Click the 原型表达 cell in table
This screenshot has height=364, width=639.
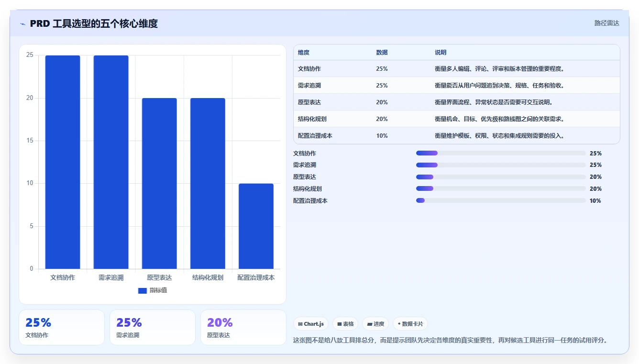click(x=309, y=102)
